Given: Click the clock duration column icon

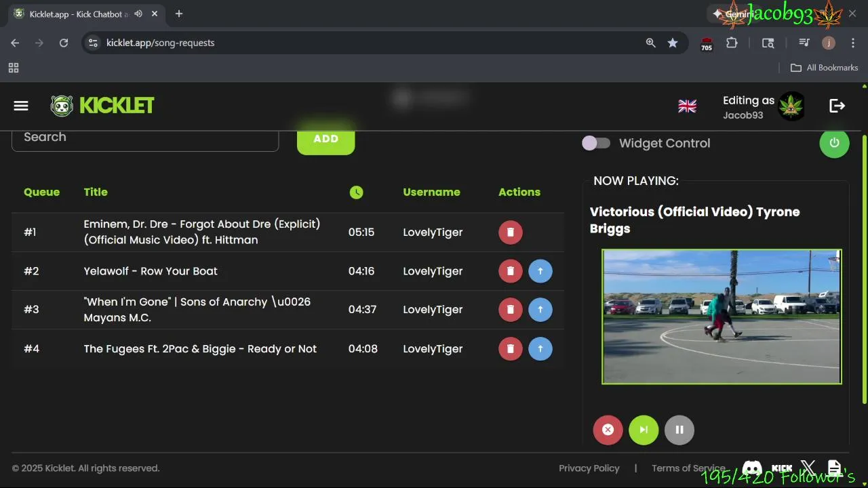Looking at the screenshot, I should pos(356,192).
